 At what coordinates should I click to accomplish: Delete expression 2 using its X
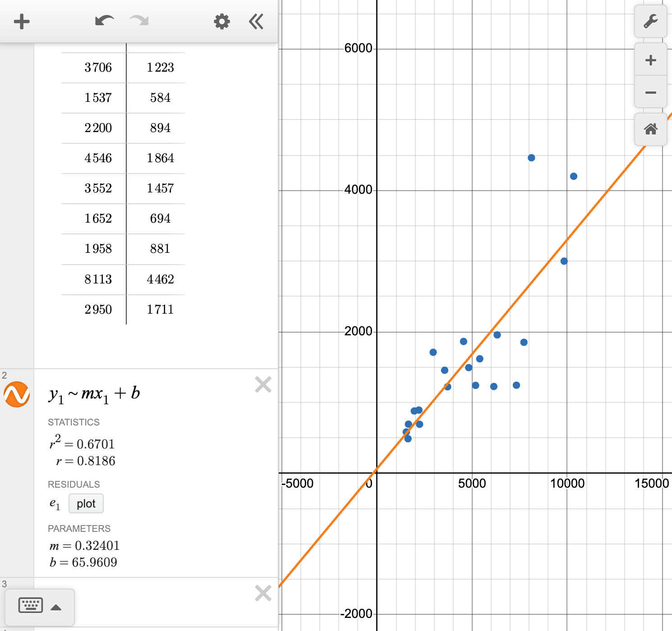click(x=263, y=384)
